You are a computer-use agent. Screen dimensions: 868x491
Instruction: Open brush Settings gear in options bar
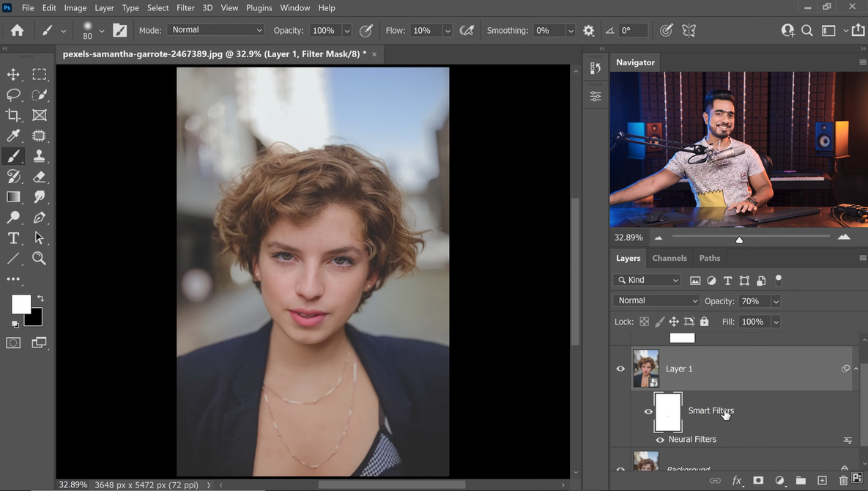pyautogui.click(x=588, y=30)
